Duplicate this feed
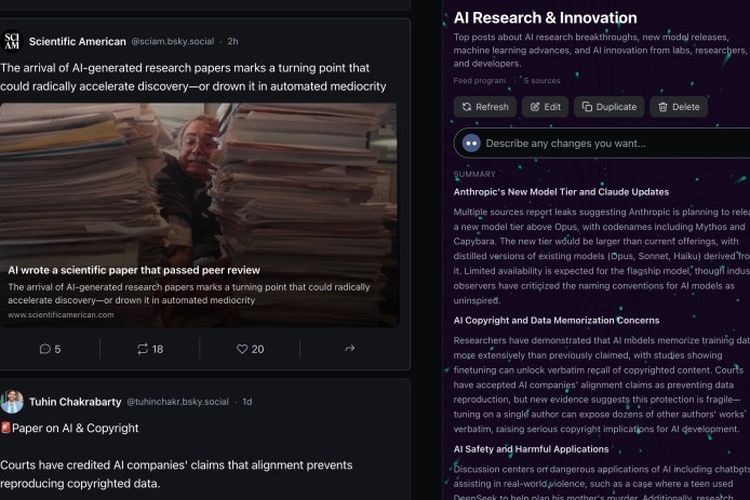The height and width of the screenshot is (500, 750). click(609, 107)
